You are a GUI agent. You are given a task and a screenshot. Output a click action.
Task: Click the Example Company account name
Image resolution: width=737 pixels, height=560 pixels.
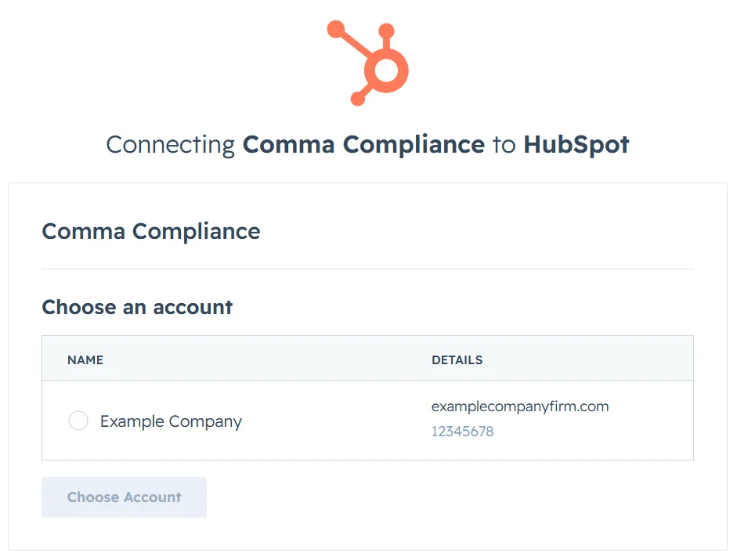click(x=171, y=421)
